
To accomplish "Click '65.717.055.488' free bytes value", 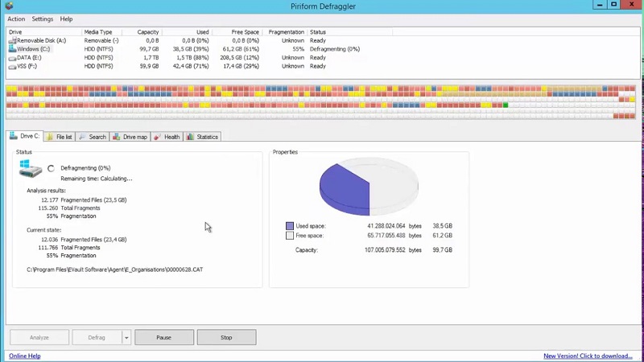I will [386, 236].
